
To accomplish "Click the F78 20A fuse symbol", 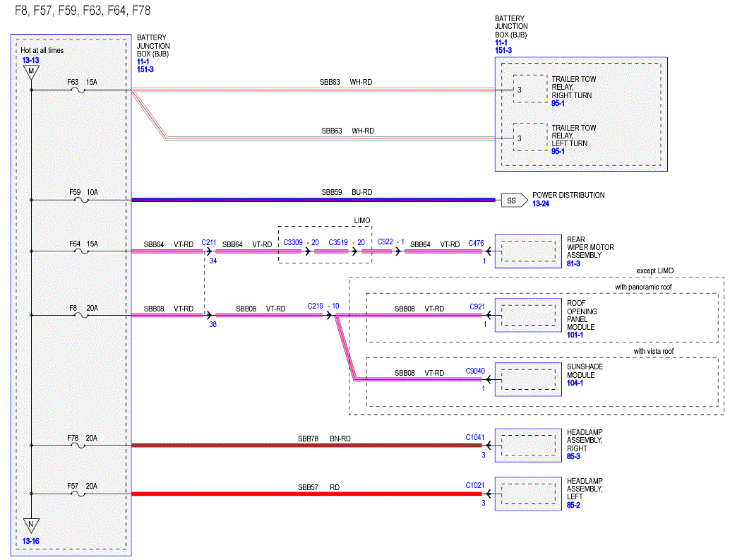I will click(x=78, y=446).
